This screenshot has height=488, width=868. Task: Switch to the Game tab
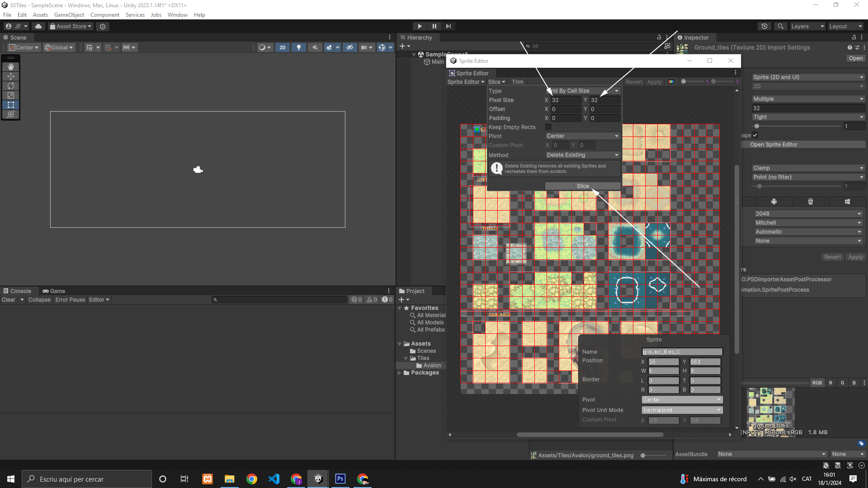(x=54, y=291)
